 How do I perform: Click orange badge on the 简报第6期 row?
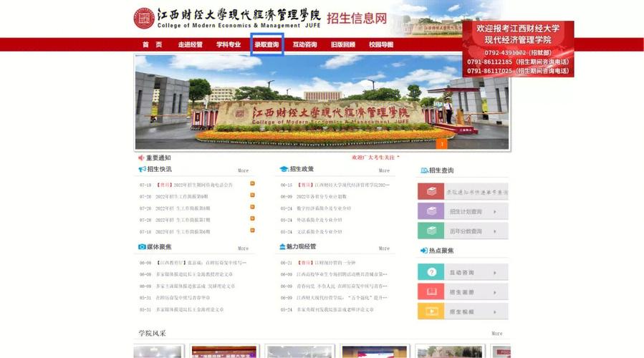point(253,231)
